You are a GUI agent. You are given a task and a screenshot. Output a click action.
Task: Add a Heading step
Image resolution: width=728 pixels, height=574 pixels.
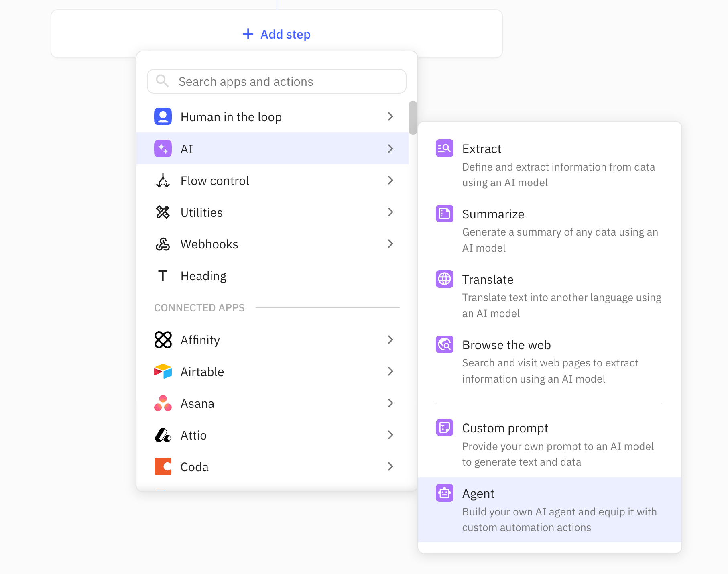coord(272,276)
